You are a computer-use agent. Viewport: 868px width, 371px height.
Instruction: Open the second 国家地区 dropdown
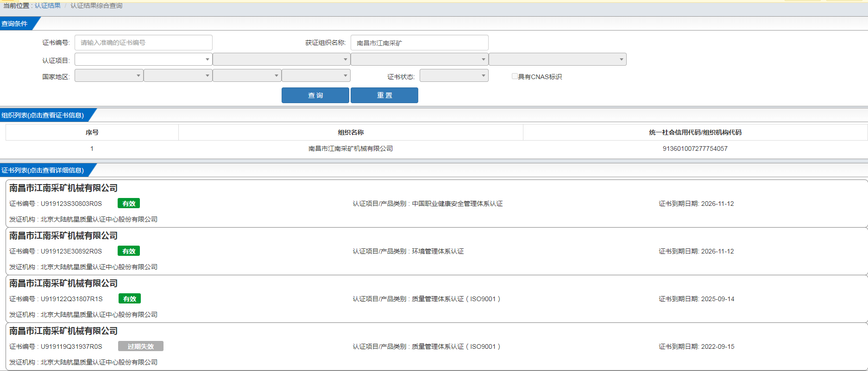tap(177, 76)
